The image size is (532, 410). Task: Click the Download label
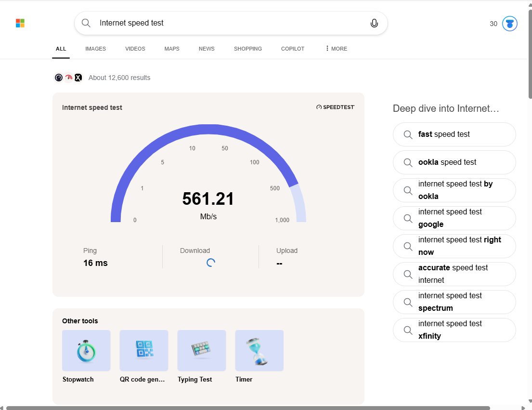(195, 251)
